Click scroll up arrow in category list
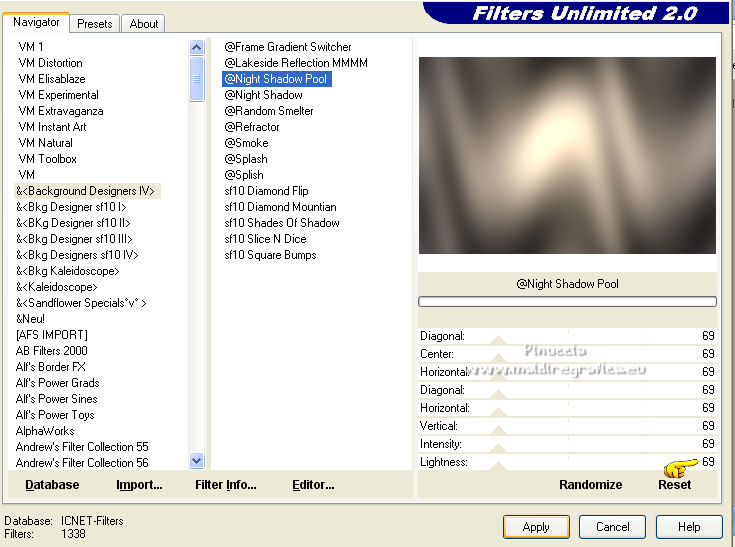 (x=197, y=47)
